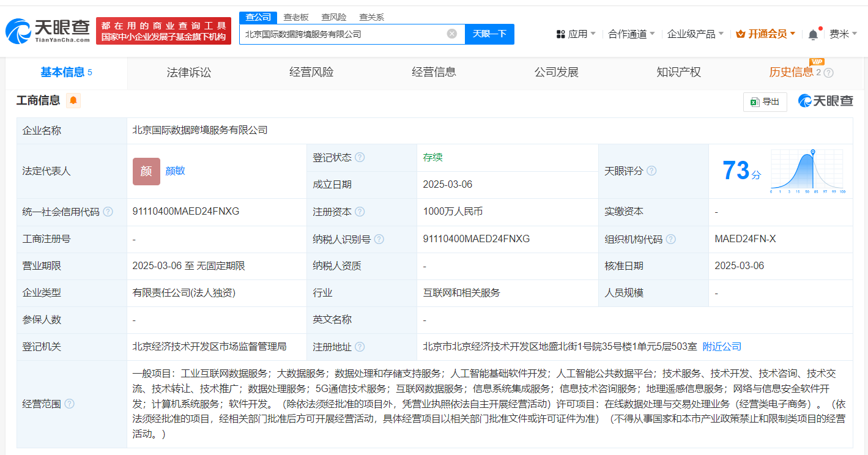Viewport: 868px width, 455px height.
Task: Click the help icon next to 天眼评分
Action: point(651,171)
